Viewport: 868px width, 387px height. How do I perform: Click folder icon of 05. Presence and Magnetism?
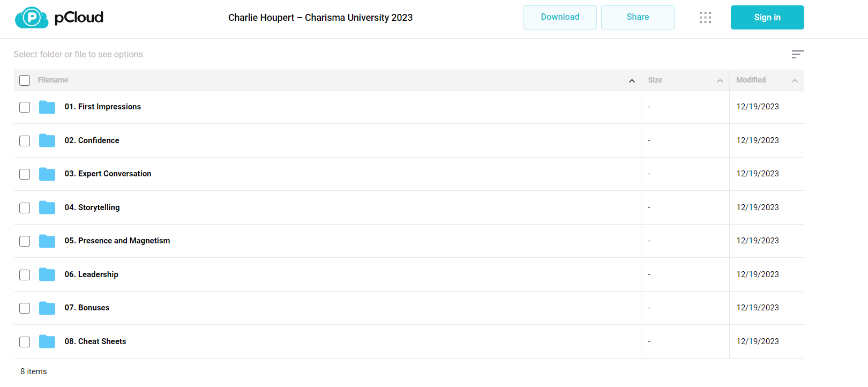(x=47, y=241)
